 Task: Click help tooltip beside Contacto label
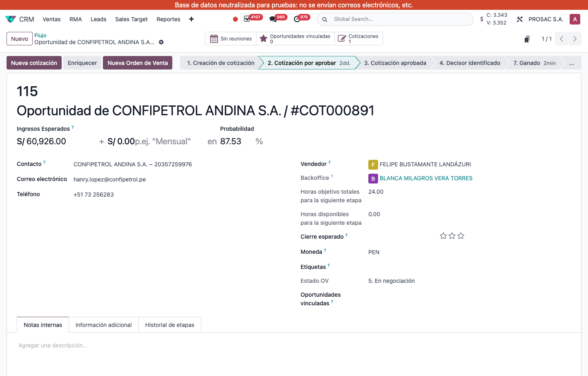pos(44,162)
